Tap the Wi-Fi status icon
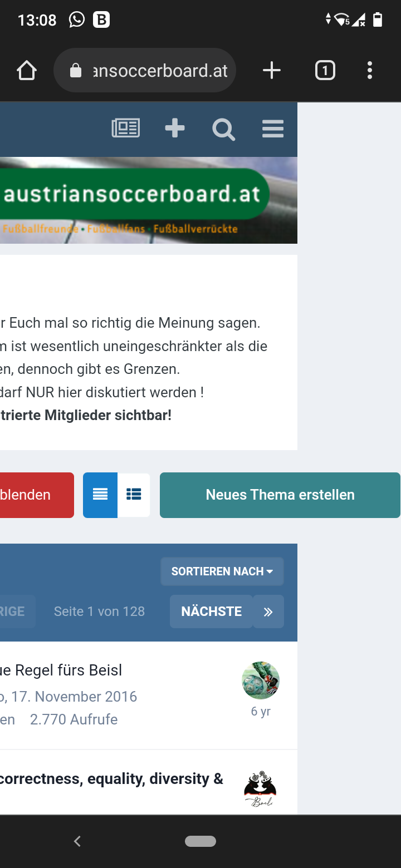401x868 pixels. point(341,20)
